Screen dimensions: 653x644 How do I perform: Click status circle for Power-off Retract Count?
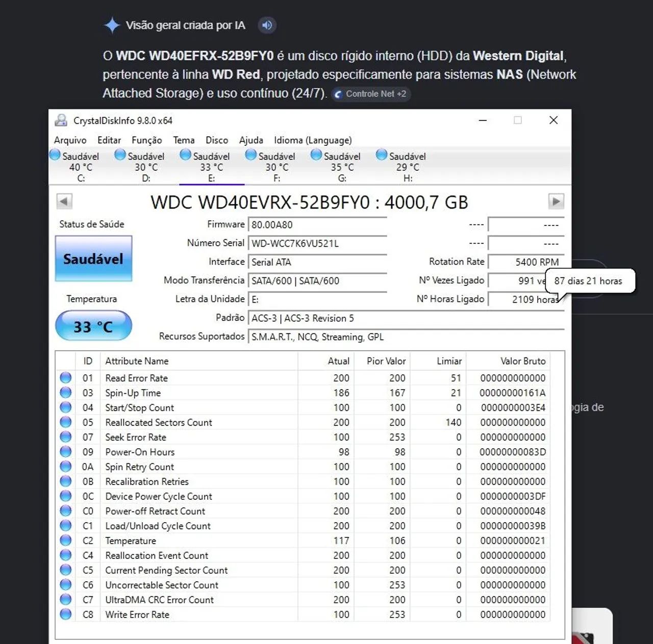[66, 510]
